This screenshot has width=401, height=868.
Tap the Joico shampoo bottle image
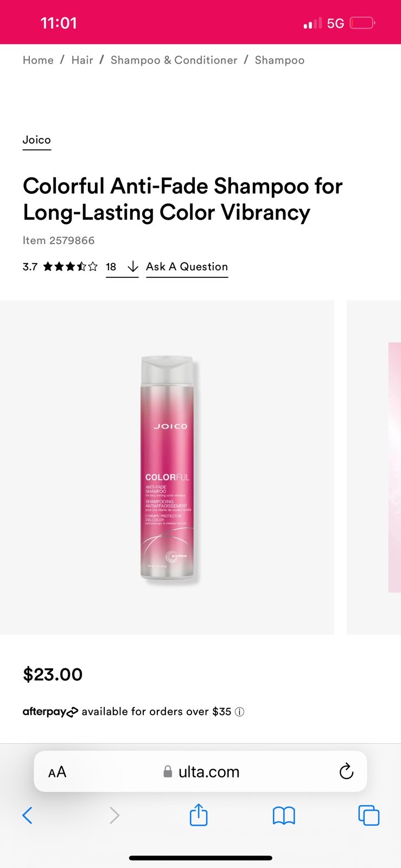click(167, 467)
